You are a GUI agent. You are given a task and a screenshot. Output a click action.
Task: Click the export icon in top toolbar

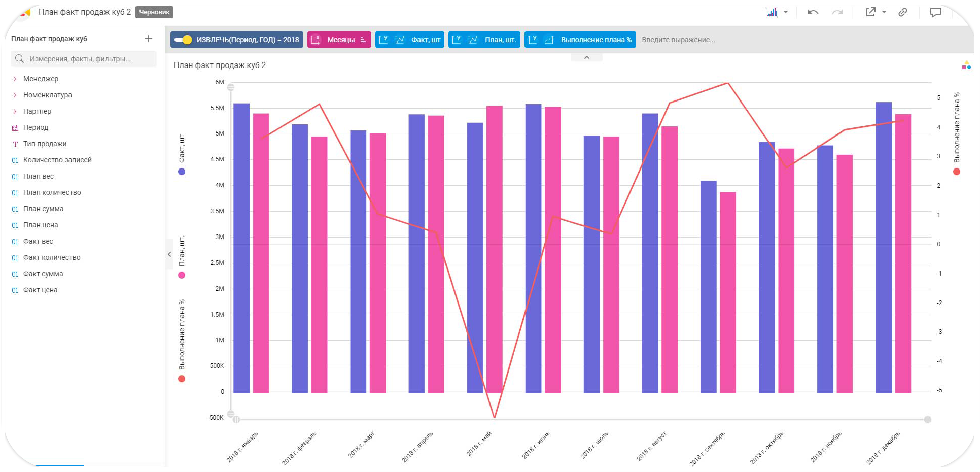[x=870, y=12]
